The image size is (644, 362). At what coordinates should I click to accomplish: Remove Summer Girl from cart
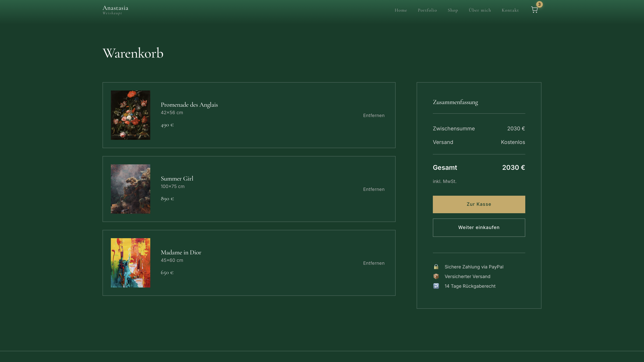coord(373,189)
